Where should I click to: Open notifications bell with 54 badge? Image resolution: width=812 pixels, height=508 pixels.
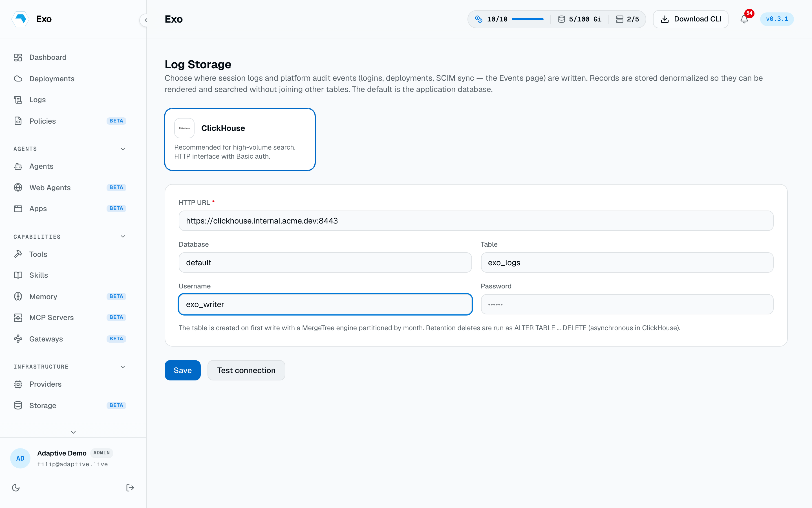click(x=744, y=19)
